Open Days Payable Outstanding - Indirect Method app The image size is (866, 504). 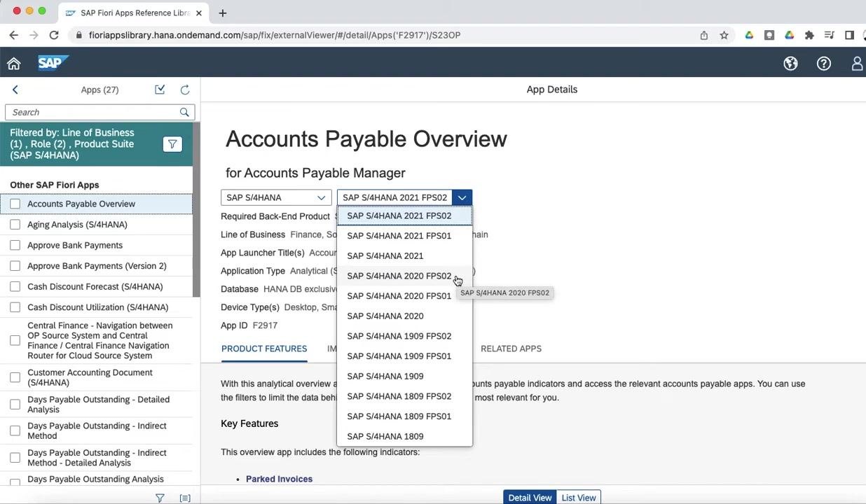click(97, 430)
